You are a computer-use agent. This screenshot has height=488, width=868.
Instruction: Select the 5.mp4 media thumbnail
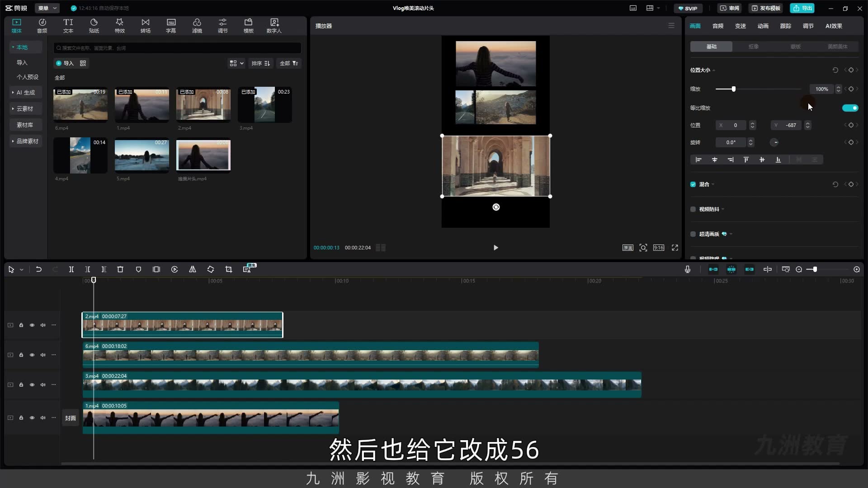coord(142,155)
